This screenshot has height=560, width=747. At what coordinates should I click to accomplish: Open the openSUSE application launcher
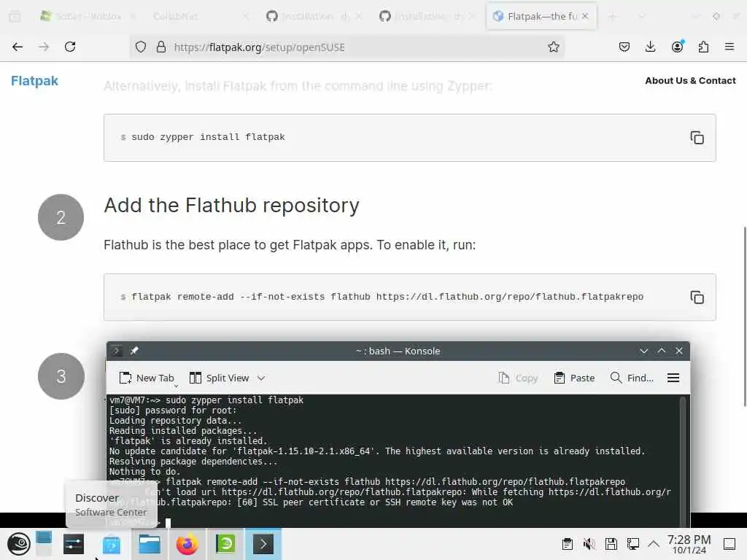tap(18, 544)
